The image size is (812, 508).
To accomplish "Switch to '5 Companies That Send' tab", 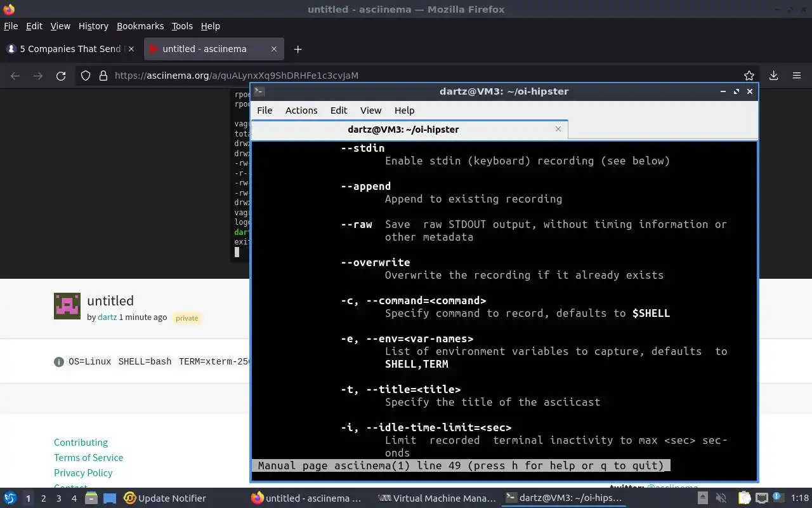I will tap(70, 49).
